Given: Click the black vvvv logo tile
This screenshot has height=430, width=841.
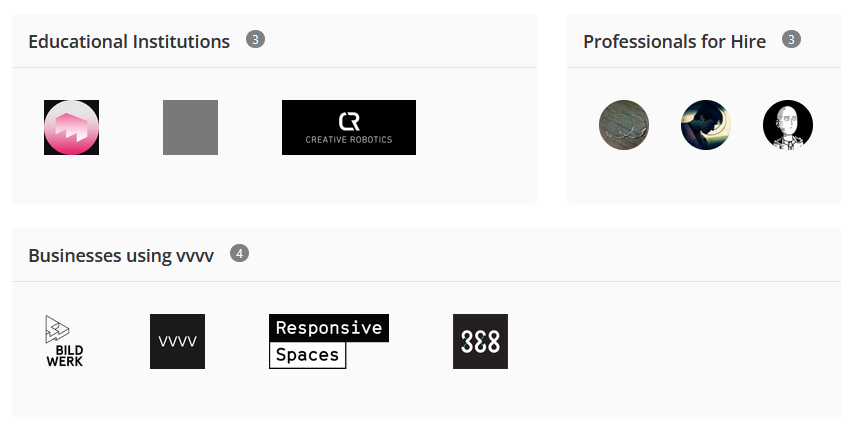Looking at the screenshot, I should pos(178,342).
